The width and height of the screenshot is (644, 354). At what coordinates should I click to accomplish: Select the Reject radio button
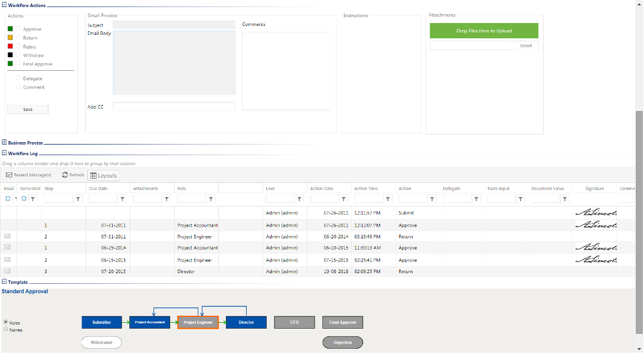(x=18, y=47)
